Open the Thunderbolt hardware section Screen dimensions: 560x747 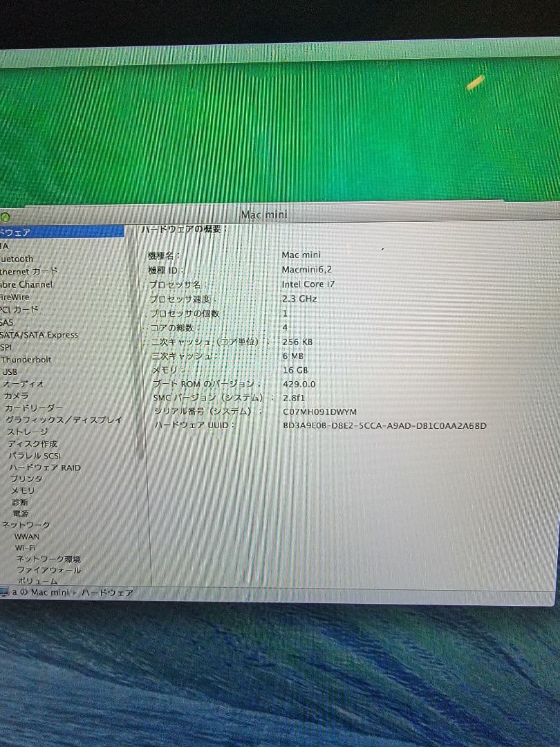tap(28, 359)
